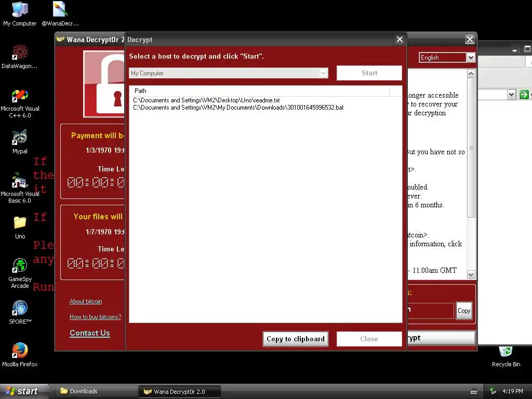The image size is (532, 399).
Task: Open the address dropdown in background window
Action: click(x=511, y=95)
